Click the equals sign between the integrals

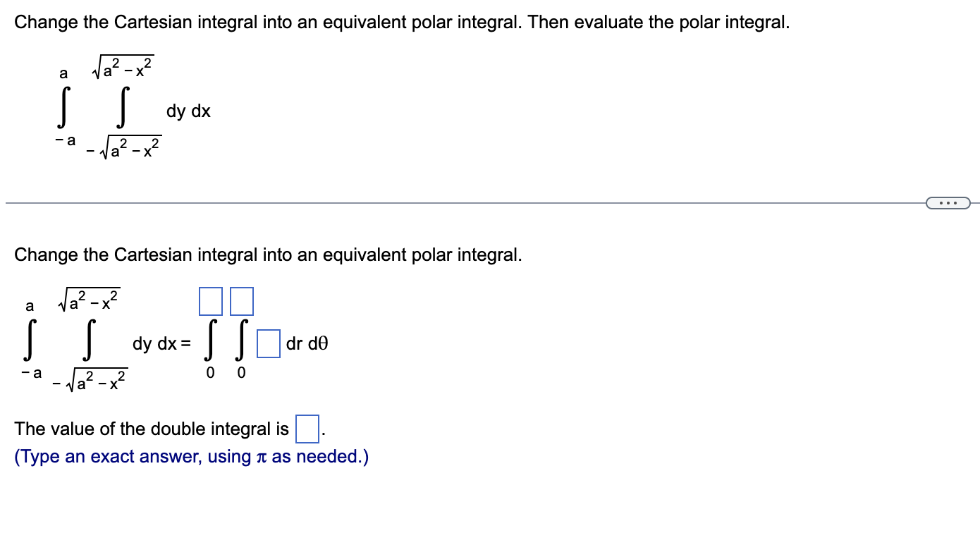tap(186, 343)
